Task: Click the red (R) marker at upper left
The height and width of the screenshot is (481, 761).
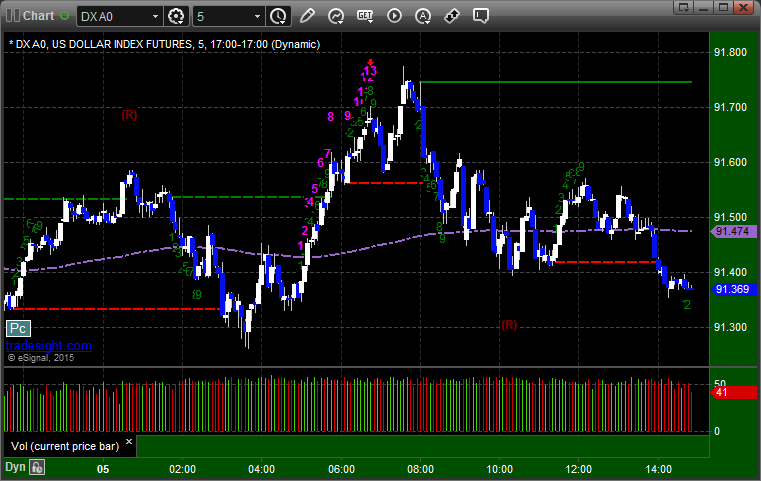Action: click(x=129, y=115)
